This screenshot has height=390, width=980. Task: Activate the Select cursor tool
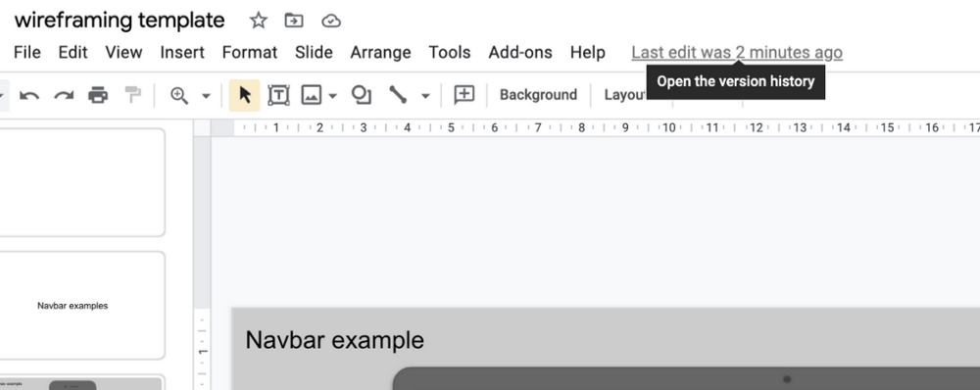(244, 95)
